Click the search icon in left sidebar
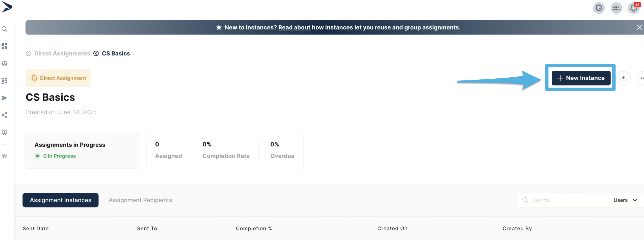The width and height of the screenshot is (644, 240). click(5, 29)
